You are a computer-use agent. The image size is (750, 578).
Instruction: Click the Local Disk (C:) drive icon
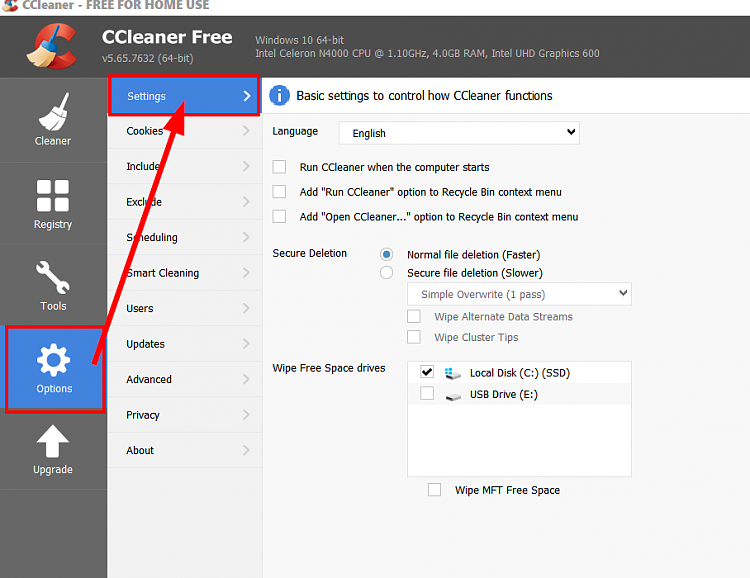(x=452, y=373)
